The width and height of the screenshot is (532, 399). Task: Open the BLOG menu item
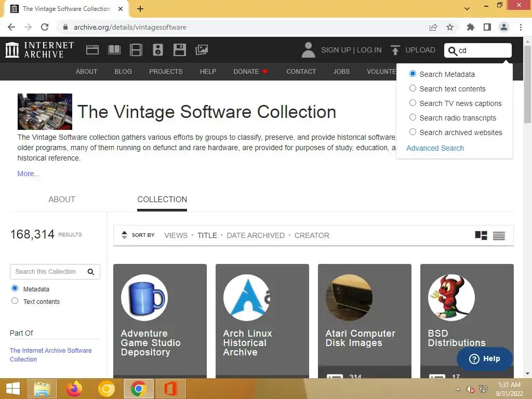123,72
